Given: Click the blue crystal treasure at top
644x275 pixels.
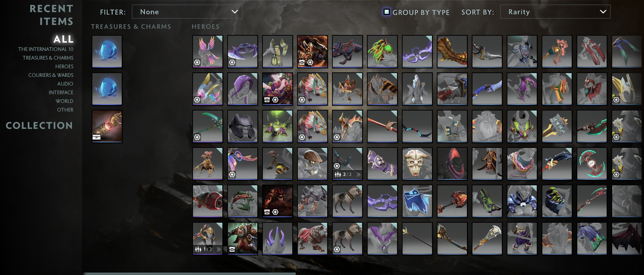Looking at the screenshot, I should pyautogui.click(x=107, y=51).
